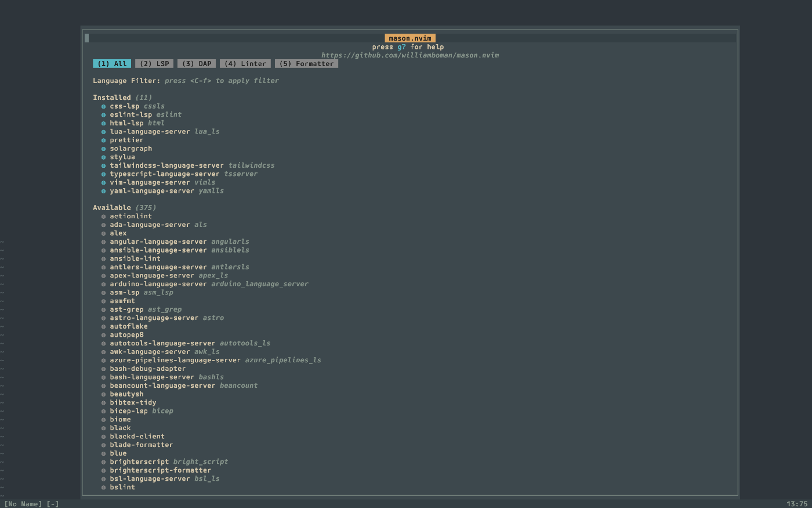Click the mason.nvim title badge
812x508 pixels.
410,38
